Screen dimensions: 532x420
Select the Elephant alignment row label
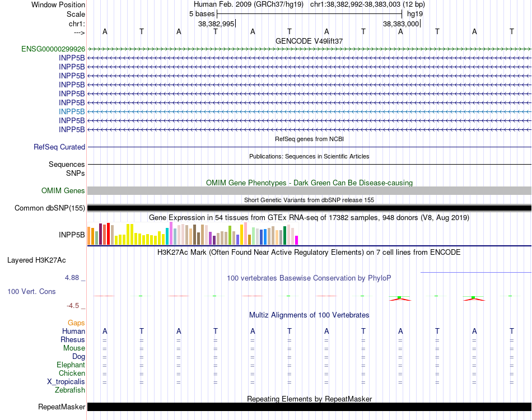point(71,365)
